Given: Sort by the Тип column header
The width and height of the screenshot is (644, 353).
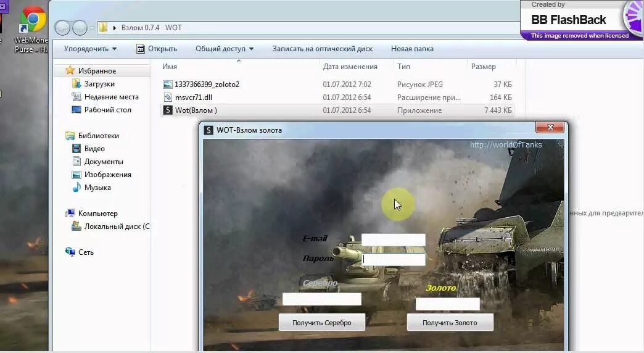Looking at the screenshot, I should [403, 67].
